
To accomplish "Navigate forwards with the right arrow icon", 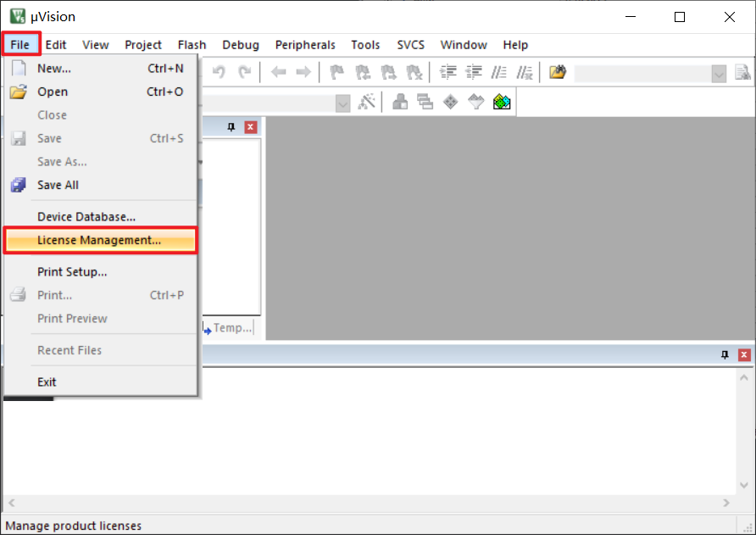I will [x=303, y=72].
